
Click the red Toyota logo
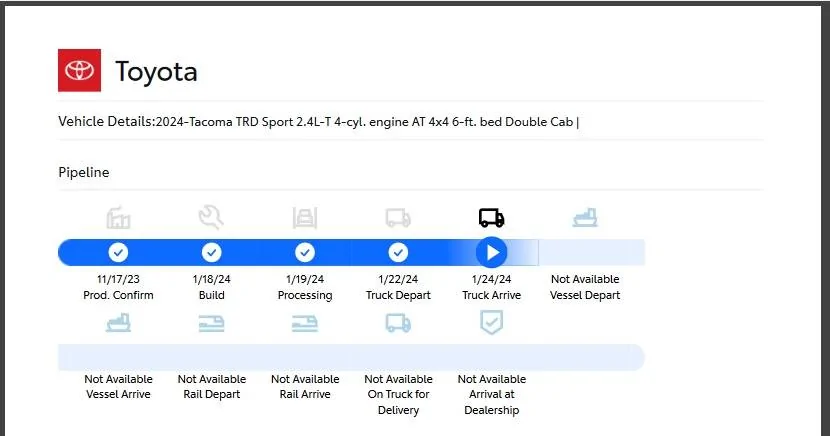79,70
